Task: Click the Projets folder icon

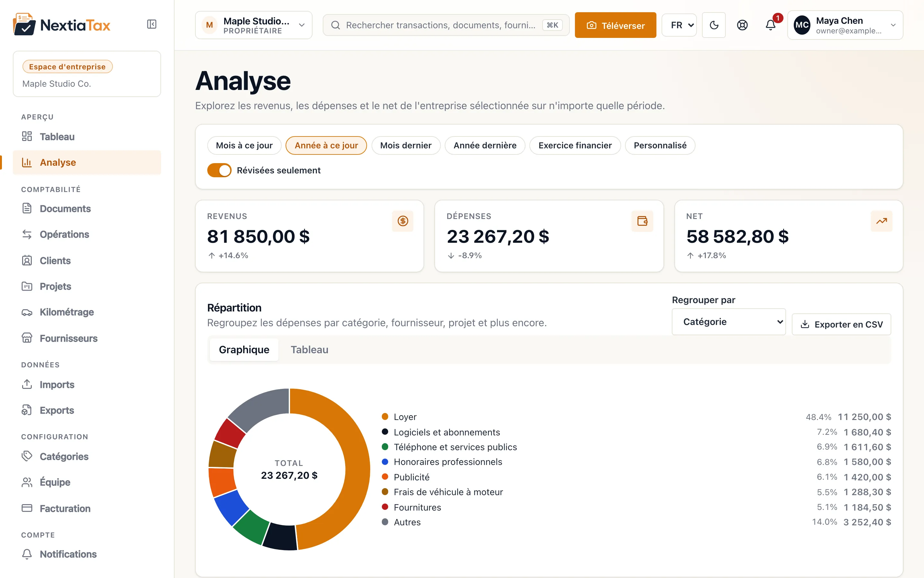Action: [27, 286]
